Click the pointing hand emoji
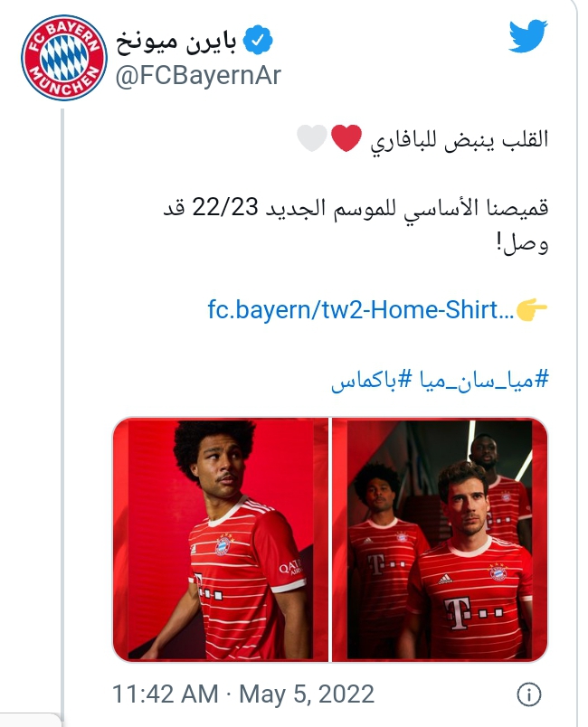Screen dimensions: 588x727 click(531, 309)
